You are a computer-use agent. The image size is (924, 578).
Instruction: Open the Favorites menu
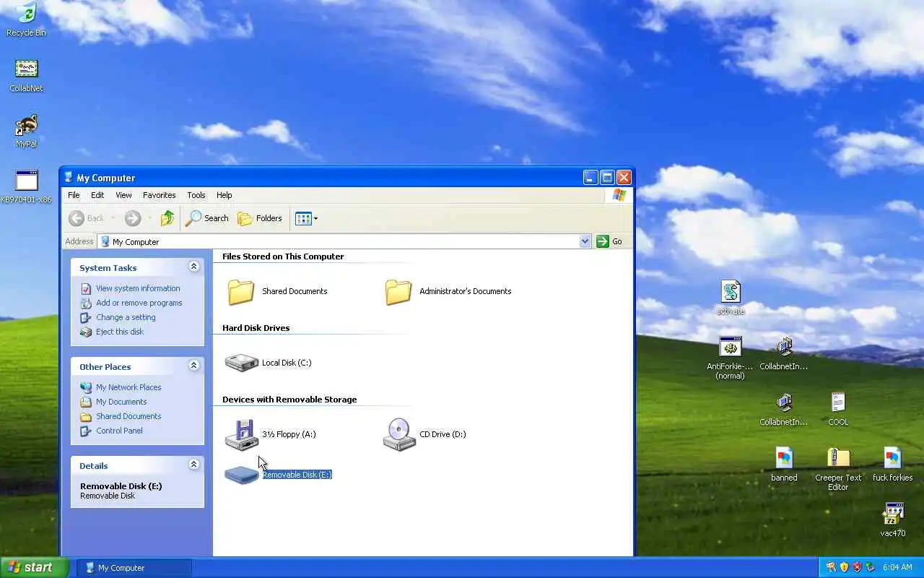tap(159, 195)
